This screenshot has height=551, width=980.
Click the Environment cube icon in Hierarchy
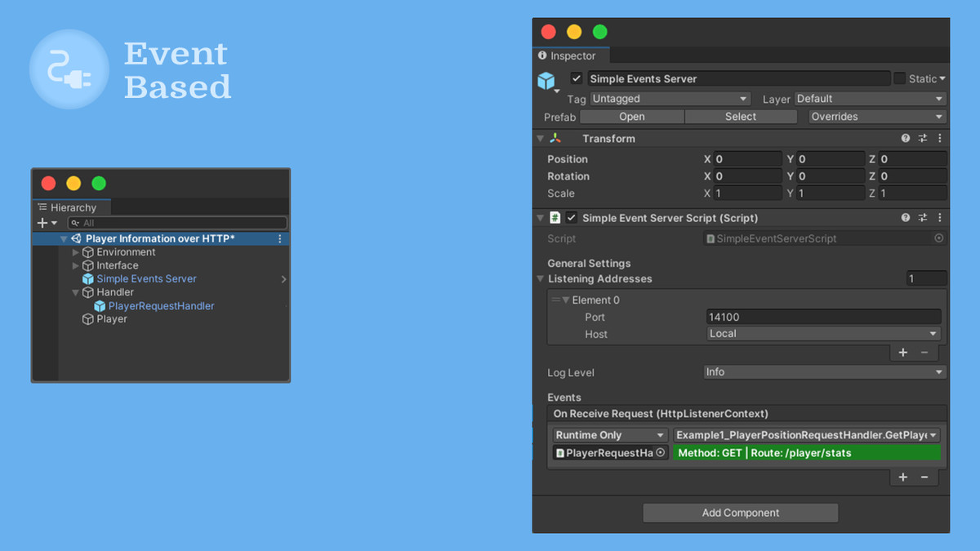tap(88, 252)
